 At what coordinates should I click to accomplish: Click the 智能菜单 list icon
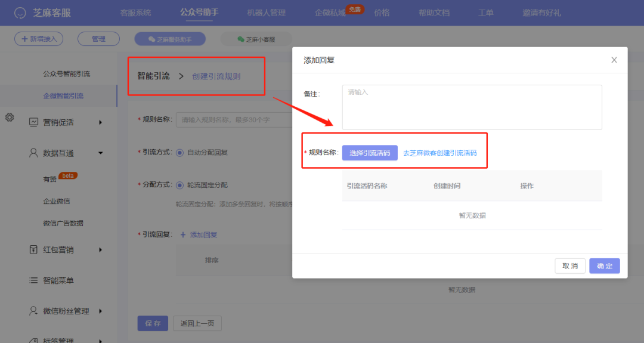point(33,280)
